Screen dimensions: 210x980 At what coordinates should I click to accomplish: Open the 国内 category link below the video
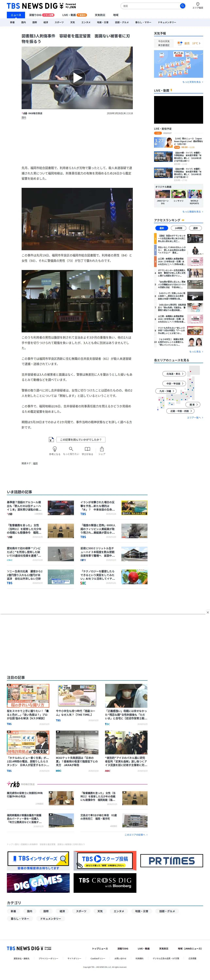click(24, 118)
